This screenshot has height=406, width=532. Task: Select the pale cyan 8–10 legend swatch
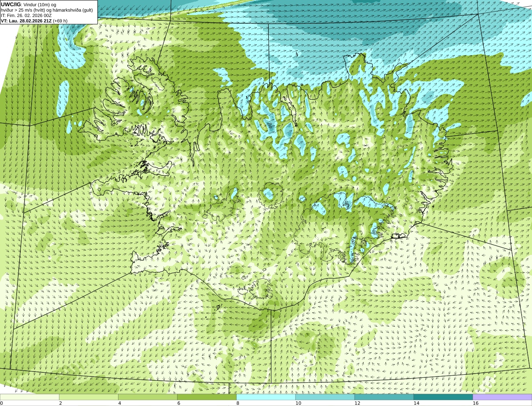(266, 397)
